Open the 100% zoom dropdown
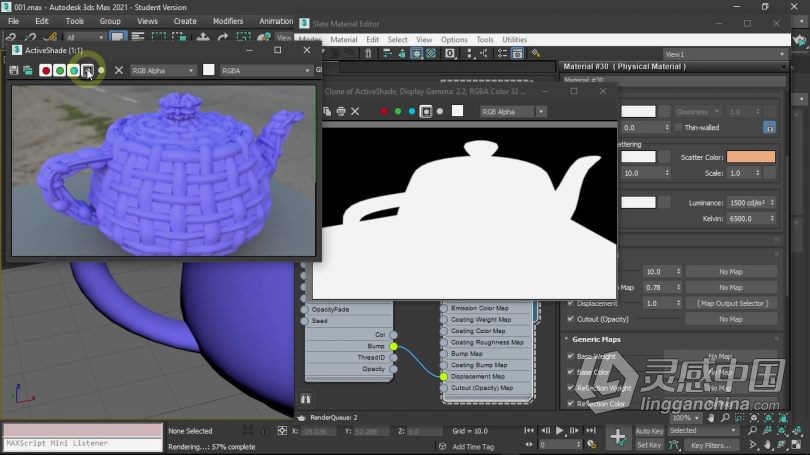 [x=686, y=418]
